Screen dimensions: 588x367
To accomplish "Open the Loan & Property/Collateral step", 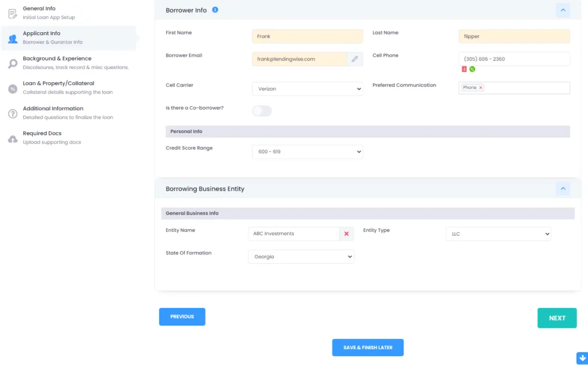I will click(x=68, y=87).
